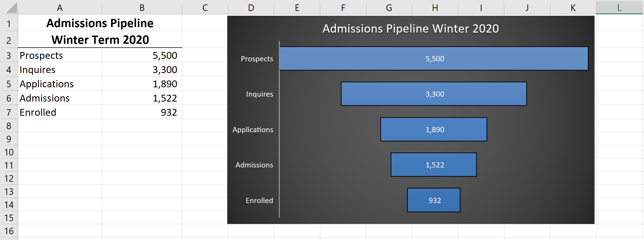Click the 'Winter Term 2020' cell
The width and height of the screenshot is (644, 240).
100,40
